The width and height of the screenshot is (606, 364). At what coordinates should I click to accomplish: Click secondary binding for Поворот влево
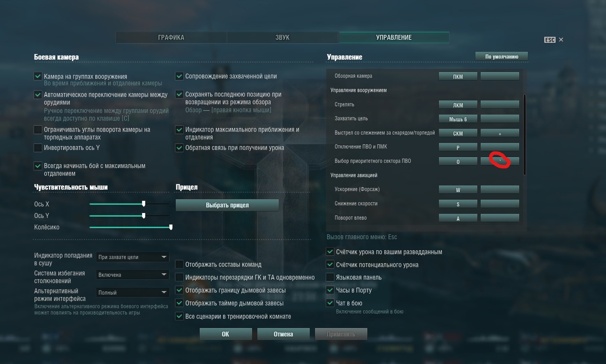(500, 218)
